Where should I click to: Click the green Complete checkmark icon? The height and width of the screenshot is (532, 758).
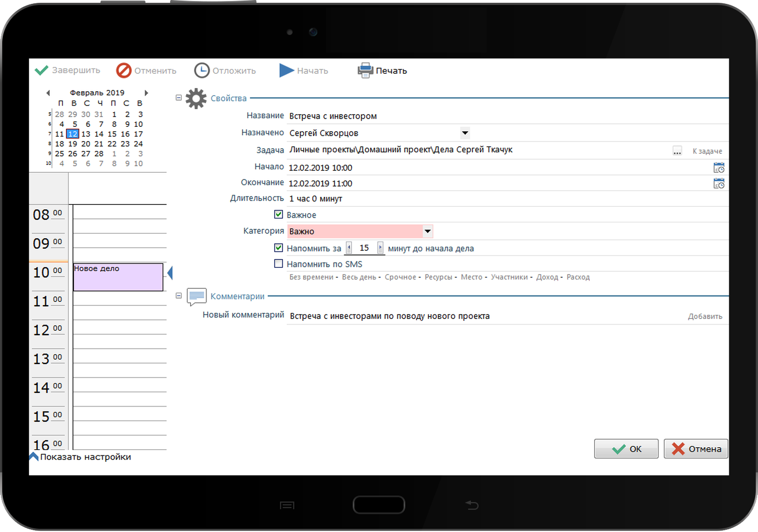(41, 71)
